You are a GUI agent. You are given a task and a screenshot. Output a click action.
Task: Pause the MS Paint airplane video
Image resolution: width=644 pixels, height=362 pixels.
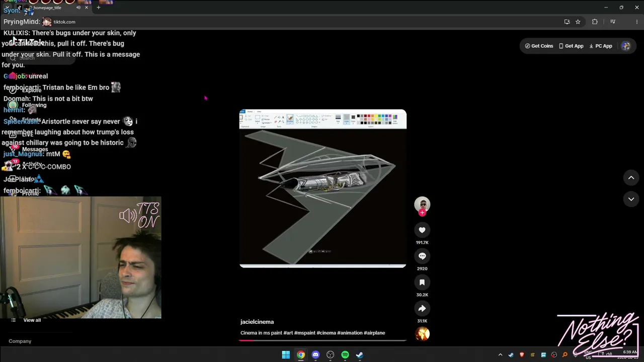pos(323,189)
